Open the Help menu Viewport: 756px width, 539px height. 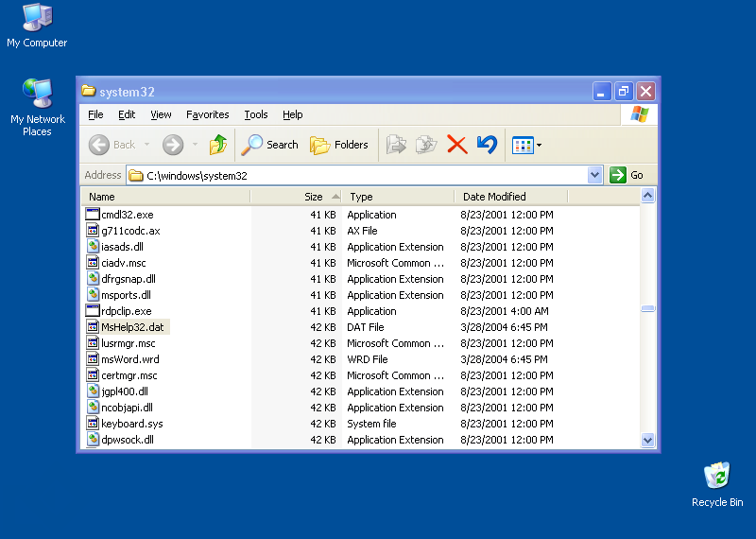tap(292, 114)
